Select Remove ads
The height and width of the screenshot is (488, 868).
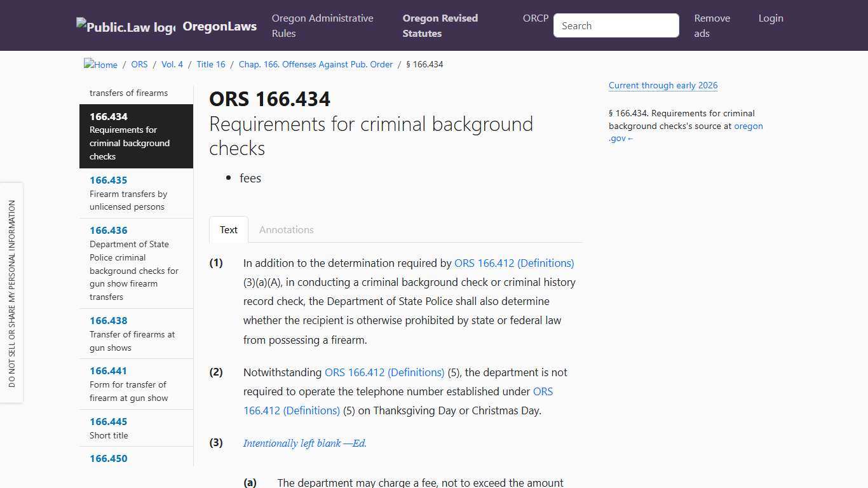712,25
